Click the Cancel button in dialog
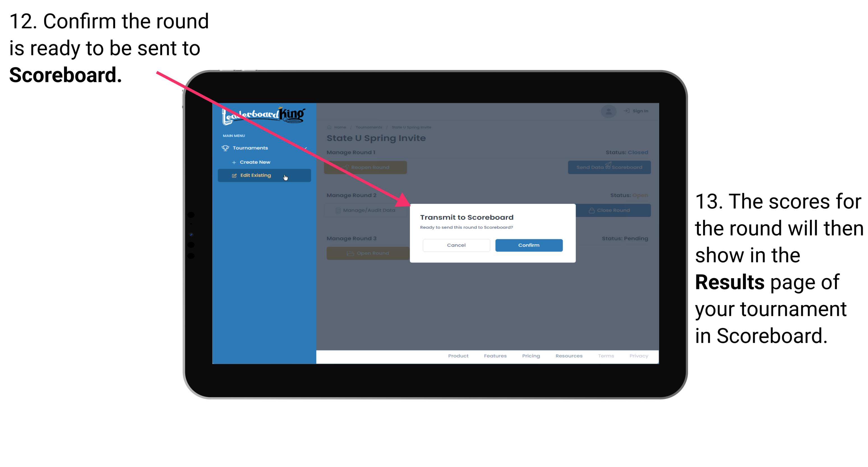 tap(456, 244)
